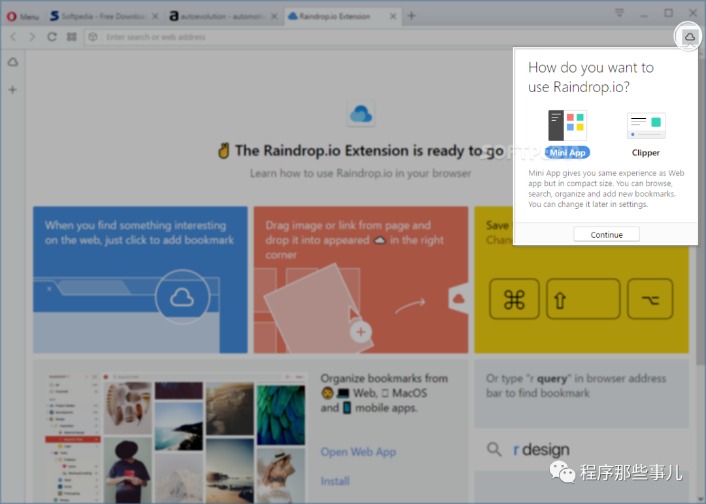Go back using the back arrow

pyautogui.click(x=13, y=36)
